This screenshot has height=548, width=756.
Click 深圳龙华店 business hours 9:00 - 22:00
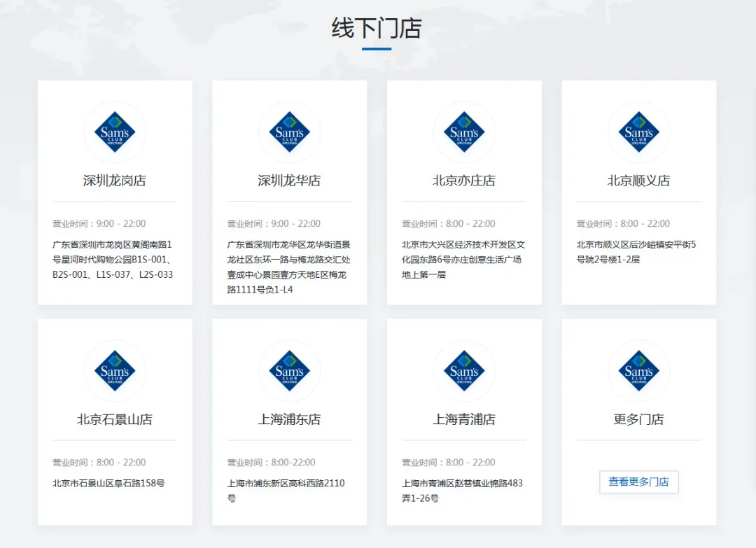pyautogui.click(x=274, y=224)
